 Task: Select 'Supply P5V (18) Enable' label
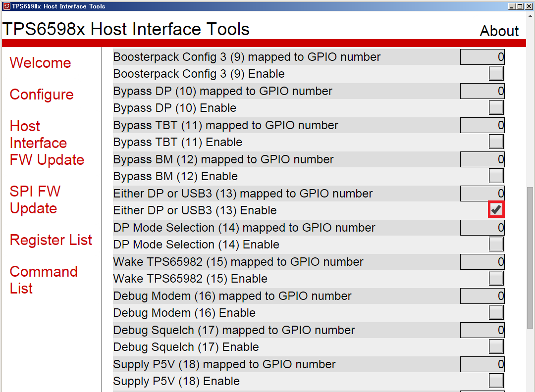click(176, 381)
